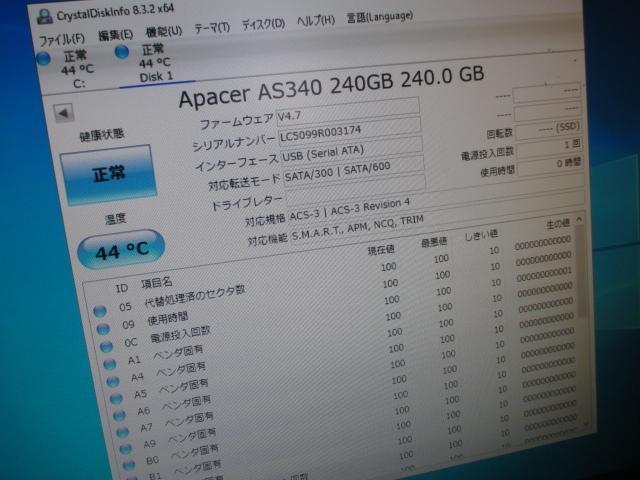640x480 pixels.
Task: Click the 項目名 column header
Action: coord(156,282)
